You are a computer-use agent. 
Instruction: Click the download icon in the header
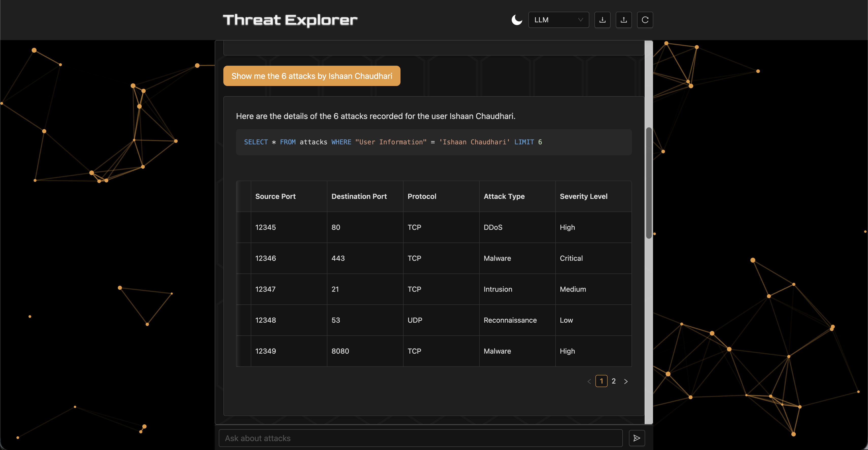pyautogui.click(x=603, y=20)
